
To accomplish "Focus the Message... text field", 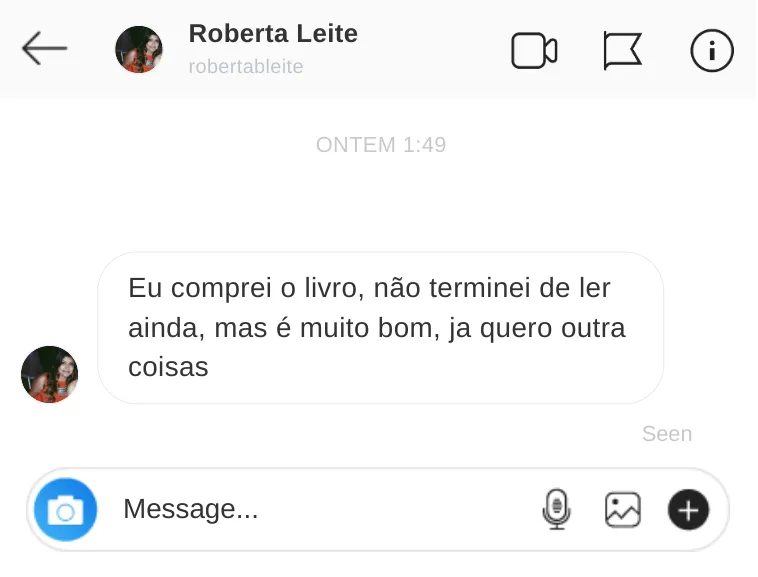I will 320,510.
